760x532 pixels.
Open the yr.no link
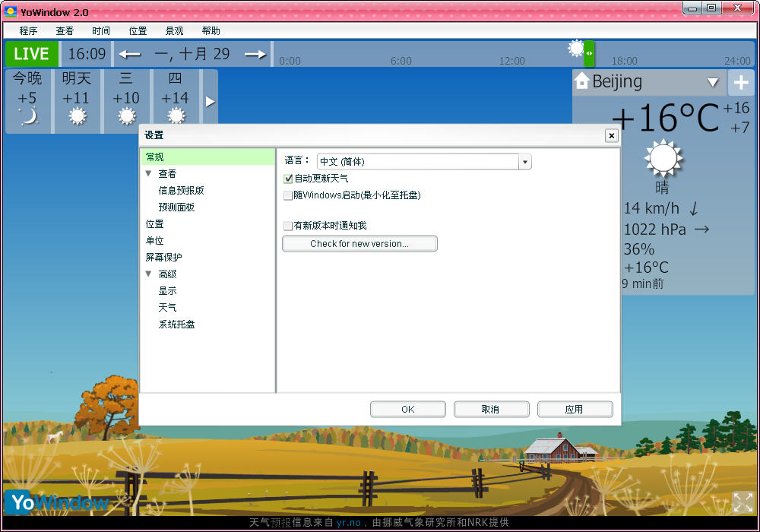(x=349, y=522)
